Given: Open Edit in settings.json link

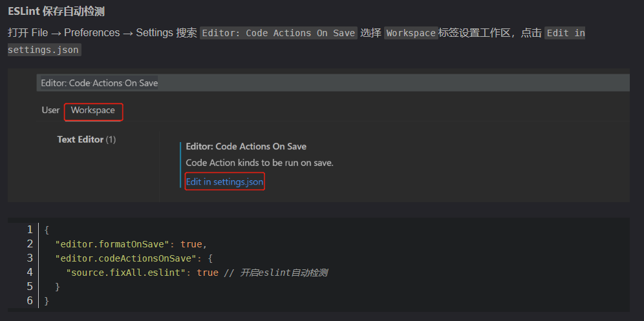Looking at the screenshot, I should tap(224, 182).
